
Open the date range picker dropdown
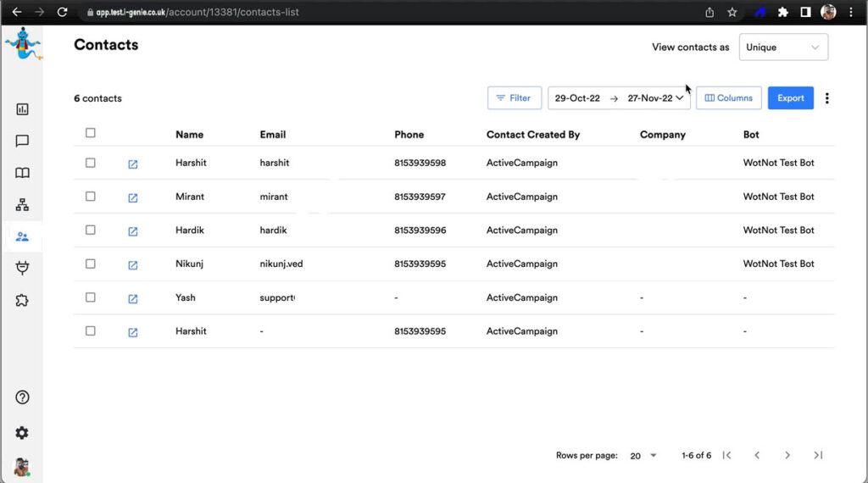pos(619,98)
